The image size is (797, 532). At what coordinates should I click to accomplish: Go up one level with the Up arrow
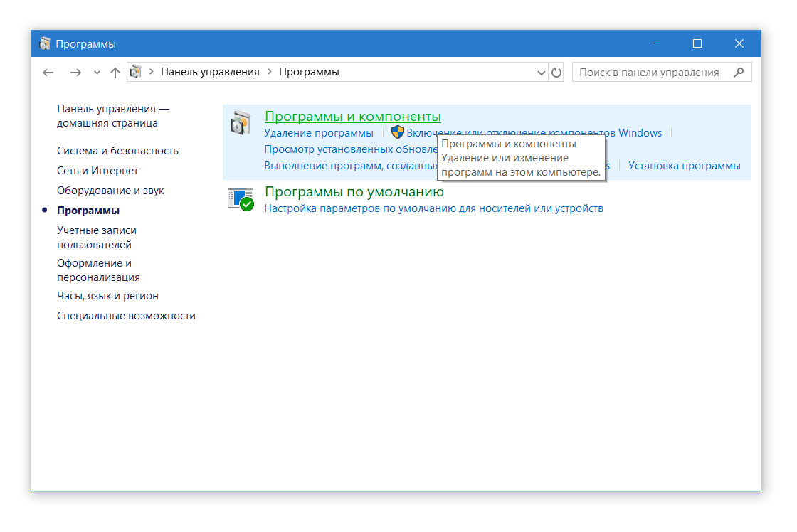[115, 73]
